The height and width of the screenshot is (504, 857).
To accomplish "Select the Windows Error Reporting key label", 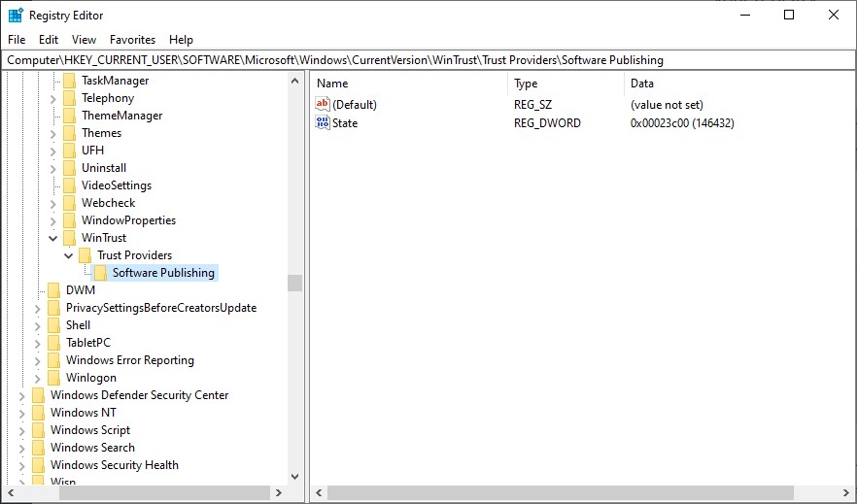I will pos(130,360).
